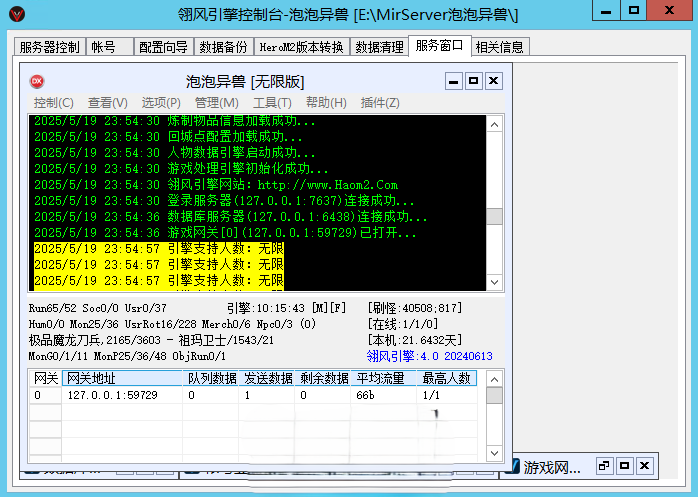Open the 帮助(H) menu
The width and height of the screenshot is (698, 497).
(326, 103)
